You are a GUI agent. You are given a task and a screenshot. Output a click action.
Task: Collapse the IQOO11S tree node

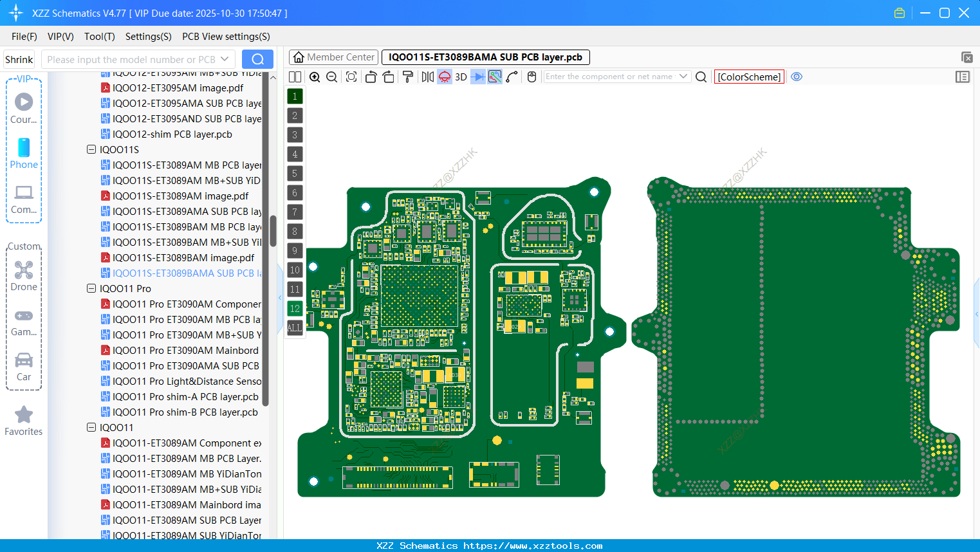[x=91, y=149]
